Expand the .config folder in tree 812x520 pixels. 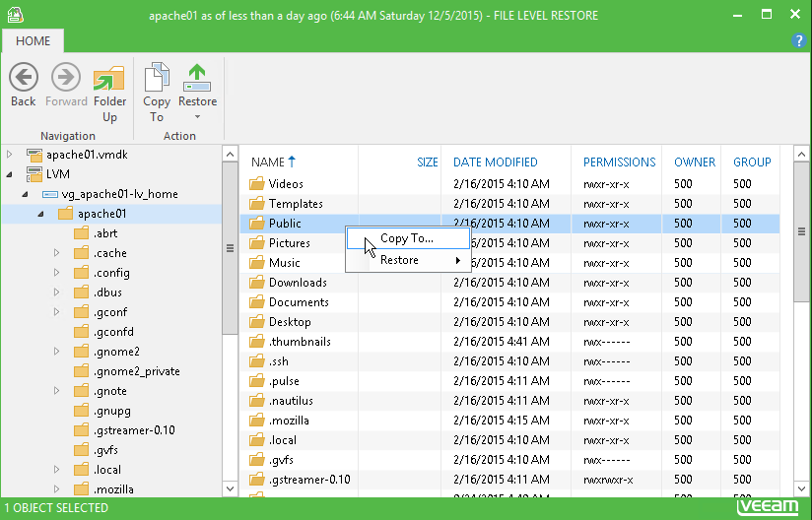tap(56, 273)
